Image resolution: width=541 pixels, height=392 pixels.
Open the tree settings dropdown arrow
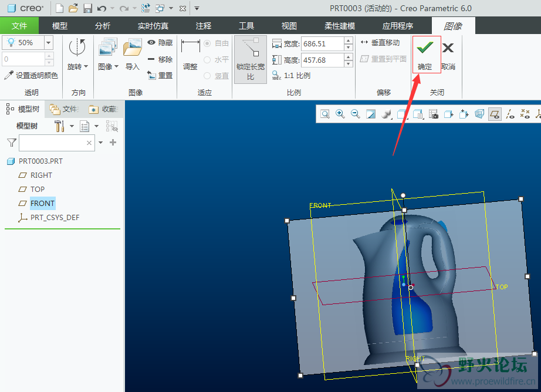(x=72, y=126)
